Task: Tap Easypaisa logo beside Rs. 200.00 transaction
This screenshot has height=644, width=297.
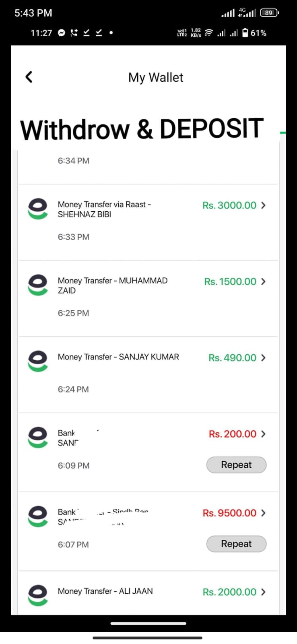Action: [x=37, y=437]
